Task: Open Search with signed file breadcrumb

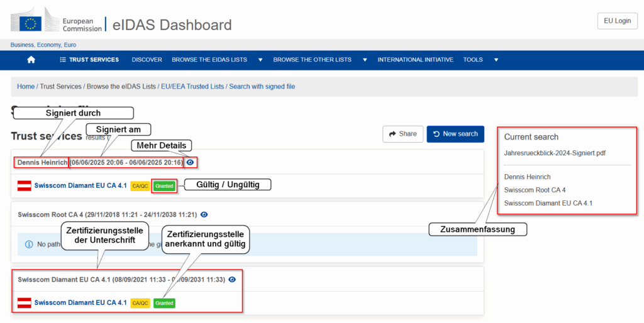Action: 262,87
